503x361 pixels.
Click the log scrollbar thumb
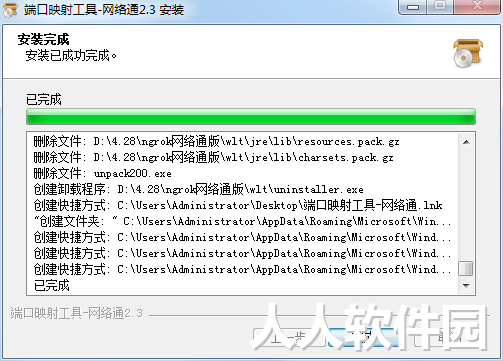[466, 268]
